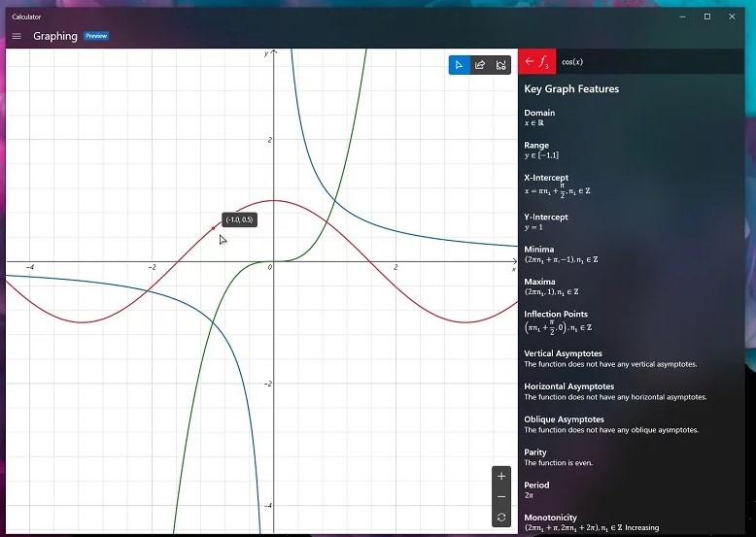Close the Calculator window
This screenshot has width=756, height=537.
(x=732, y=17)
